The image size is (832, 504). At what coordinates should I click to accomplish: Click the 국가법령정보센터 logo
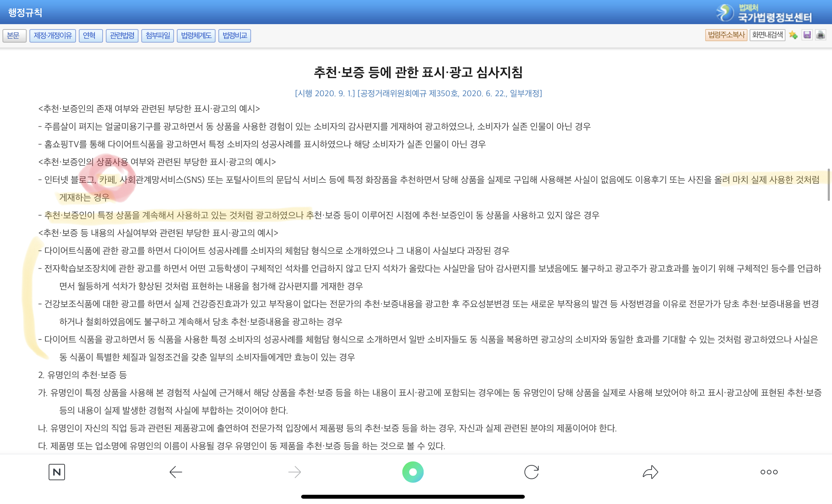[764, 13]
